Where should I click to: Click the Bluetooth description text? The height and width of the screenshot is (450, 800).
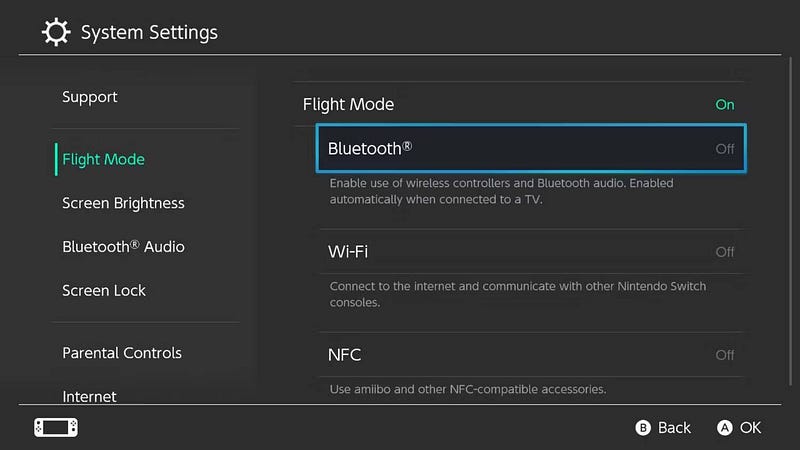501,191
